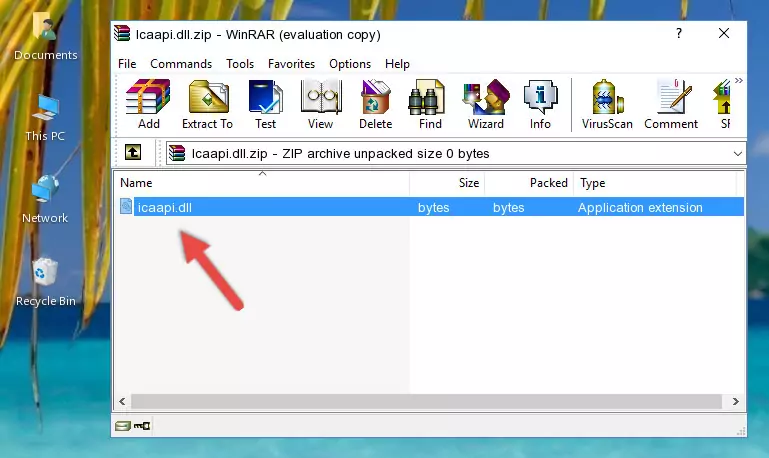
Task: Sort by the Type column header
Action: (655, 183)
